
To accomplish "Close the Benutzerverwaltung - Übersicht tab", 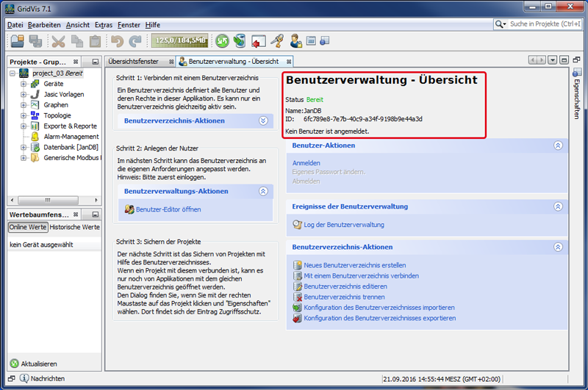I will pyautogui.click(x=289, y=62).
